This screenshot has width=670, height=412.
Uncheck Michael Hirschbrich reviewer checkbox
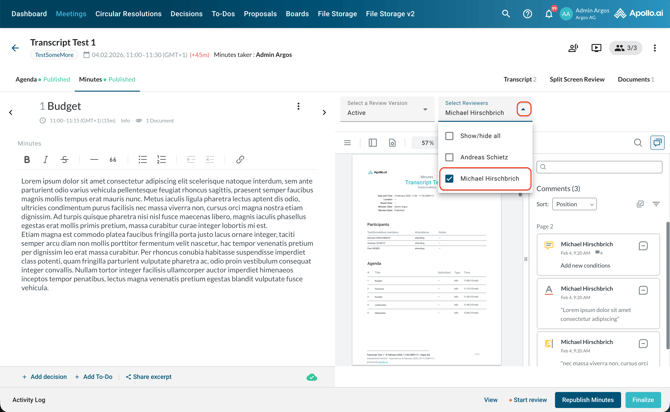point(449,179)
